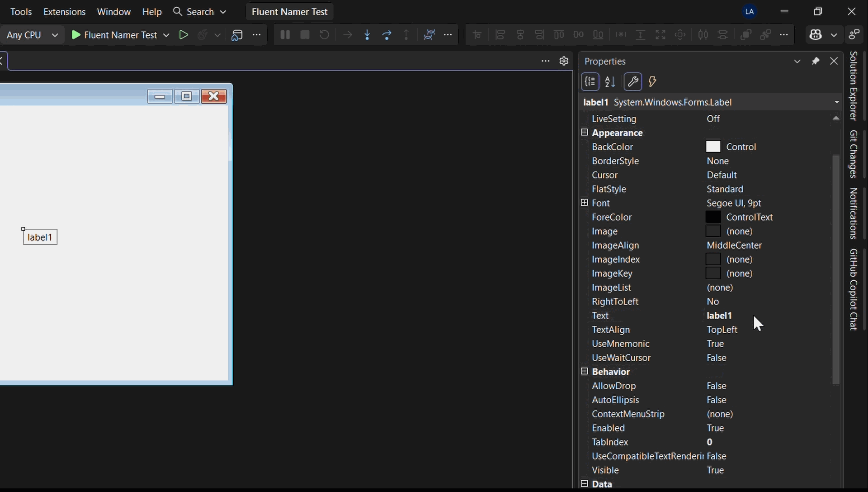Open document tab settings gear
This screenshot has width=868, height=492.
click(x=564, y=61)
